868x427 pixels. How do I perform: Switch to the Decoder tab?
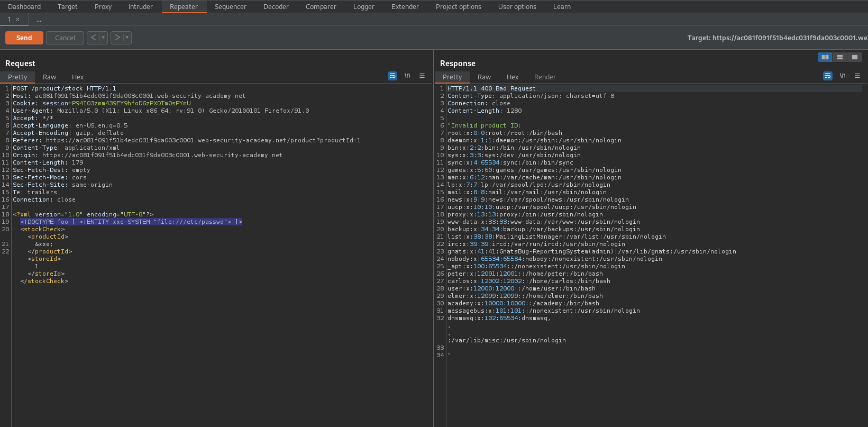pos(276,6)
